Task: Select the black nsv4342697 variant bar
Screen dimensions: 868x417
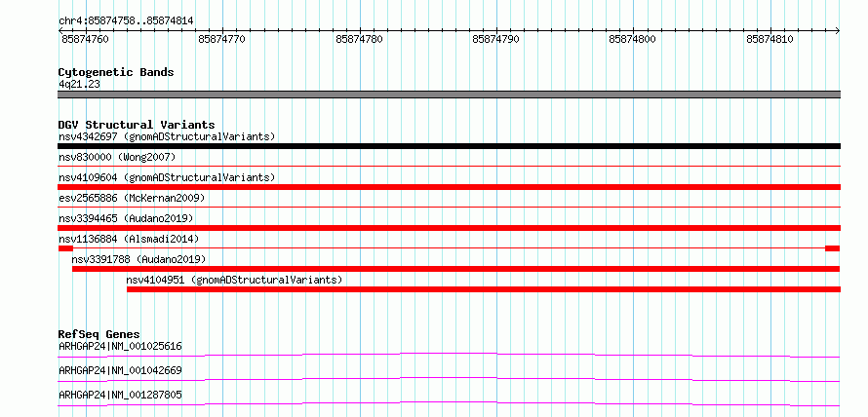Action: [x=449, y=146]
